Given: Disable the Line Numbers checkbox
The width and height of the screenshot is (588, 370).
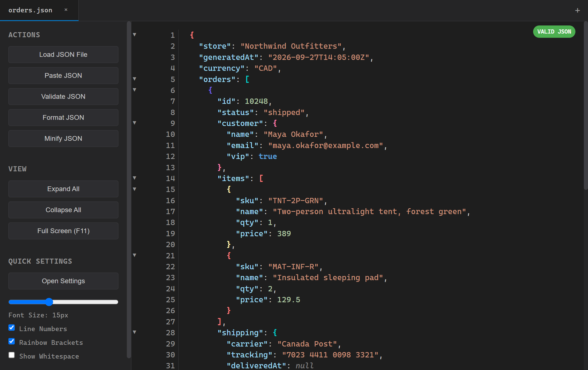Looking at the screenshot, I should [x=12, y=328].
